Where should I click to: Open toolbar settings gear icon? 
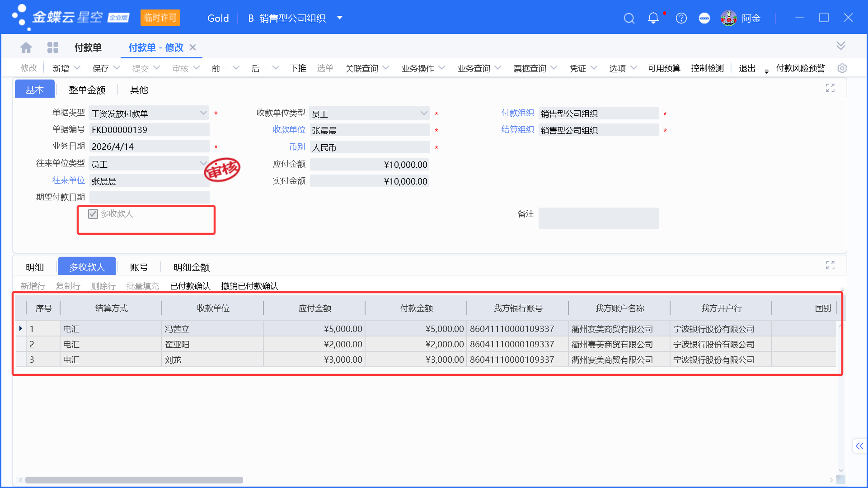pos(842,68)
